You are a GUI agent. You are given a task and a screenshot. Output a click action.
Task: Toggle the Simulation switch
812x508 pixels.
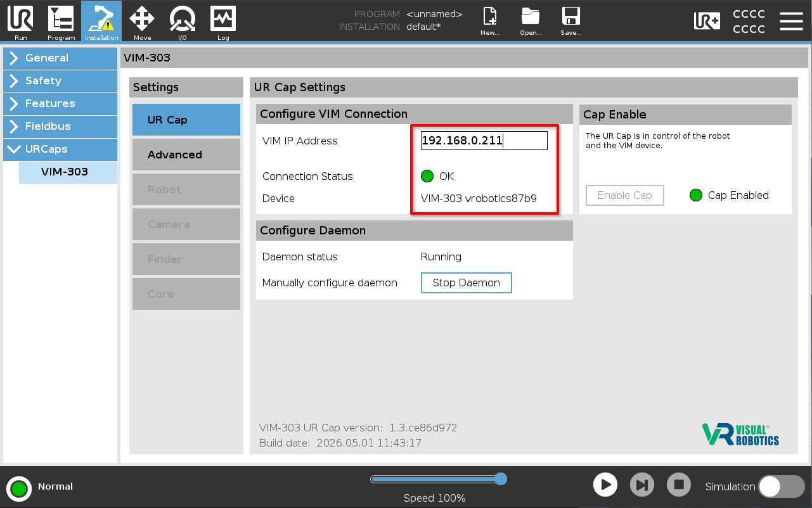click(x=782, y=486)
